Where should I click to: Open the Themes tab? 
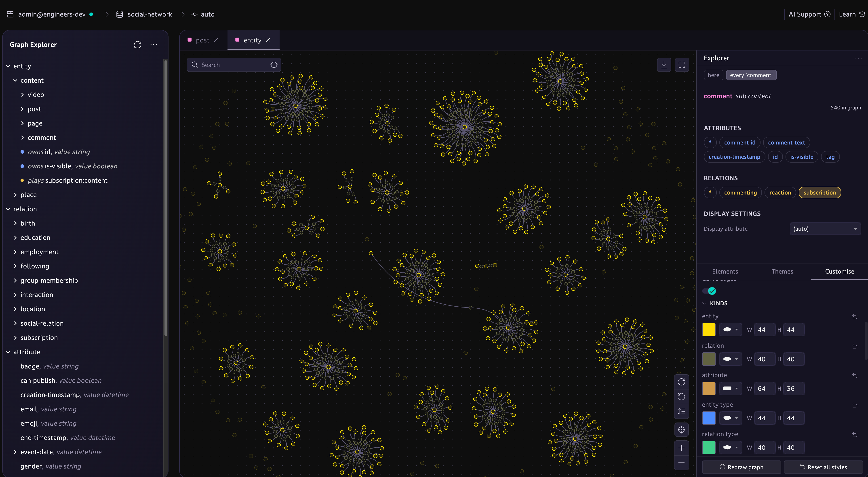(x=782, y=271)
